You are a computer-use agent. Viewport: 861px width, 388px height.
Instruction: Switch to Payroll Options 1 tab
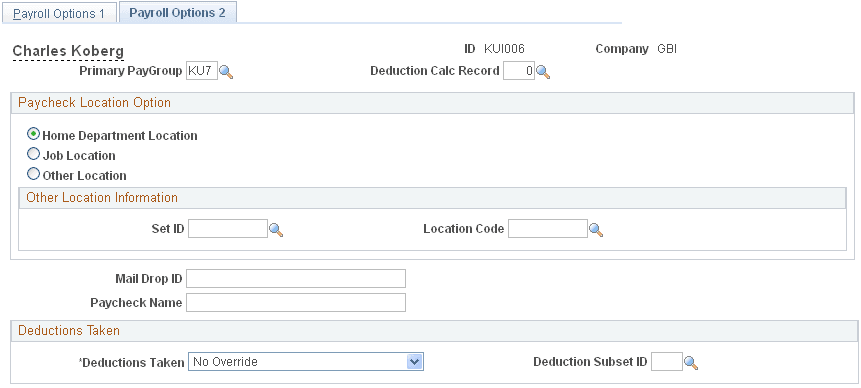(x=59, y=14)
